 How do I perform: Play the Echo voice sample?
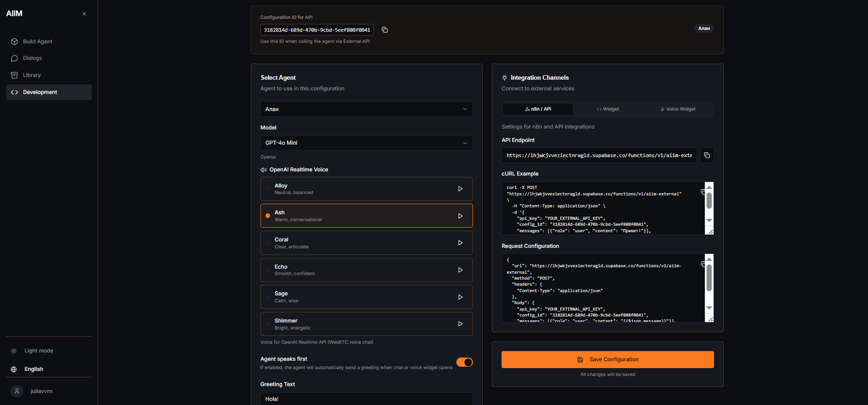(460, 270)
